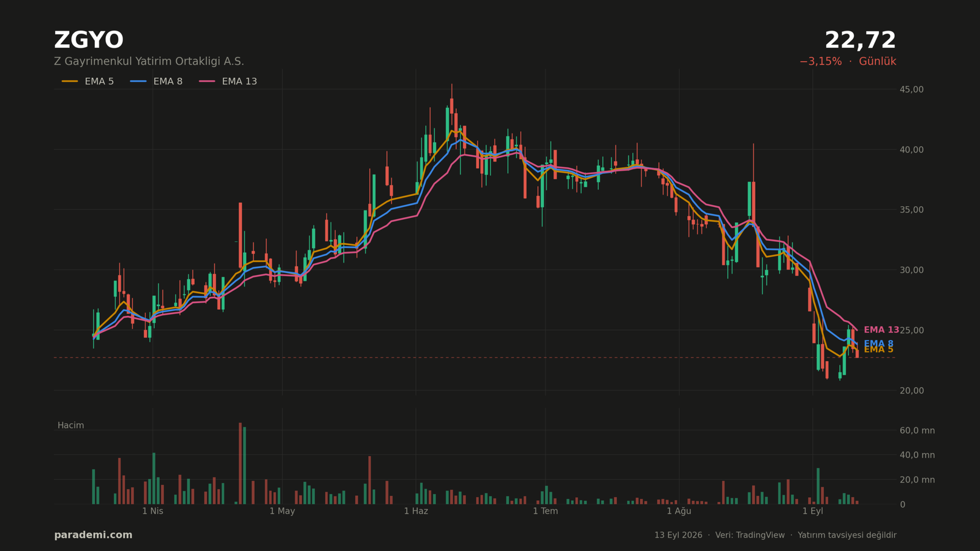
Task: Click the 20,00 price axis label
Action: point(911,391)
